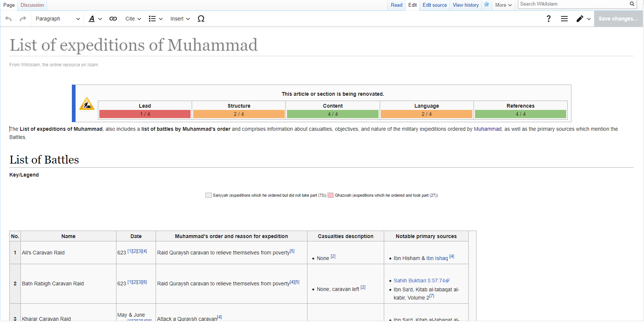The image size is (644, 323).
Task: Switch editor mode using pencil icon
Action: point(583,19)
